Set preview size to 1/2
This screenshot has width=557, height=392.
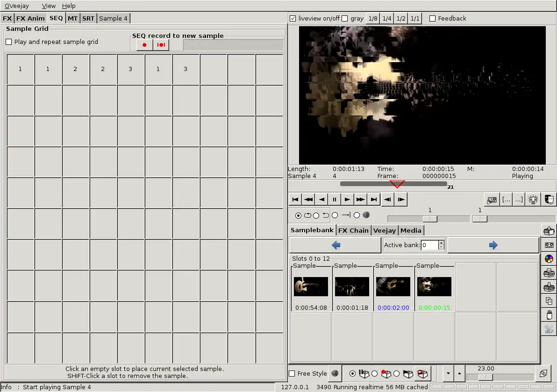pyautogui.click(x=401, y=19)
